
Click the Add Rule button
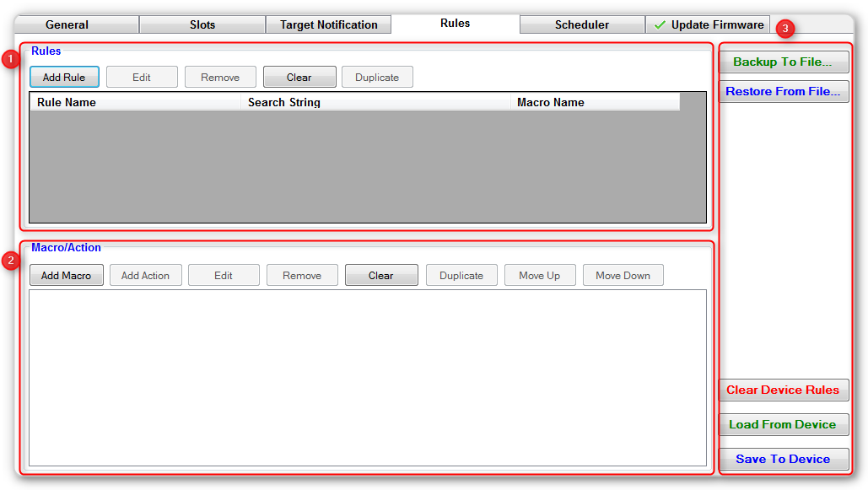[64, 78]
